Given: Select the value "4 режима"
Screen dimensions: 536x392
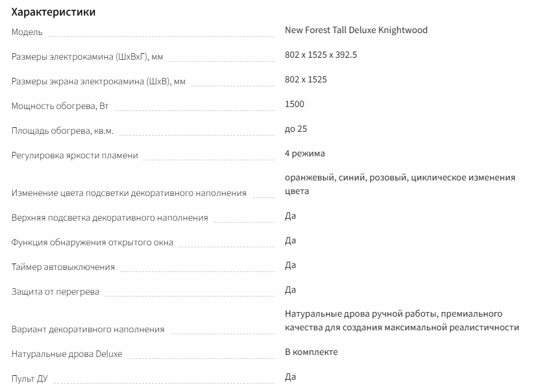Looking at the screenshot, I should click(305, 153).
